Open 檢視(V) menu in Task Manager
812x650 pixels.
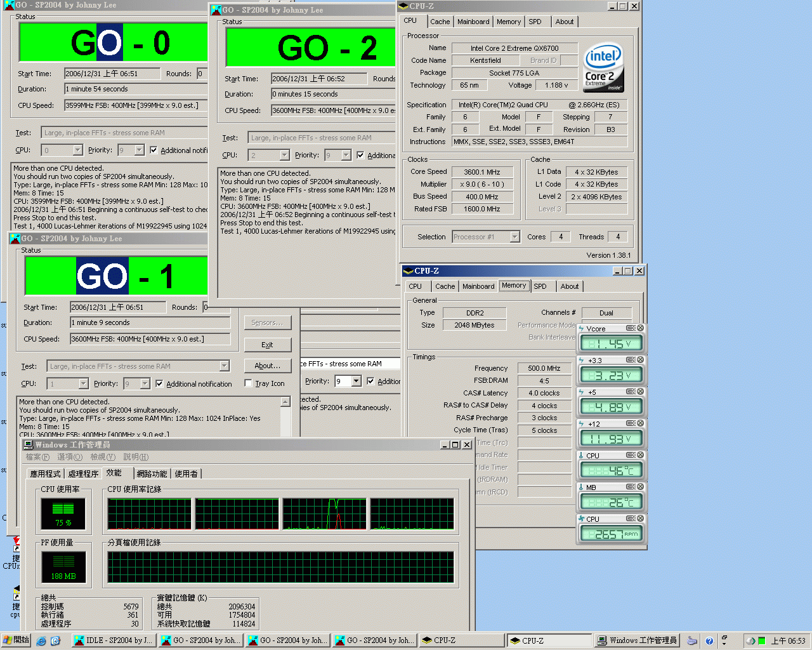click(102, 457)
